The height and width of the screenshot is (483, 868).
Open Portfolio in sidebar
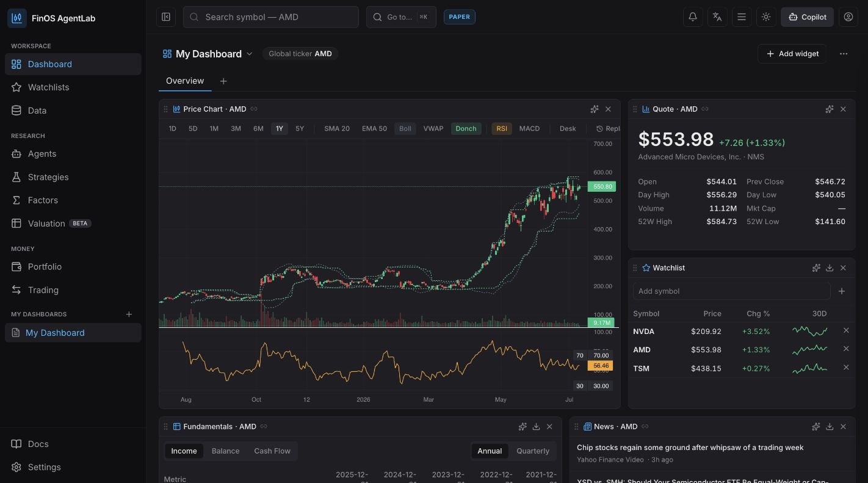coord(73,267)
